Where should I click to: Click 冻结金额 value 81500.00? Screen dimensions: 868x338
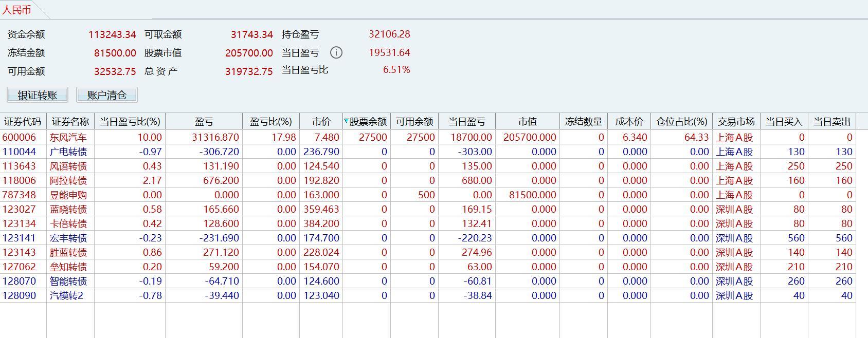115,53
